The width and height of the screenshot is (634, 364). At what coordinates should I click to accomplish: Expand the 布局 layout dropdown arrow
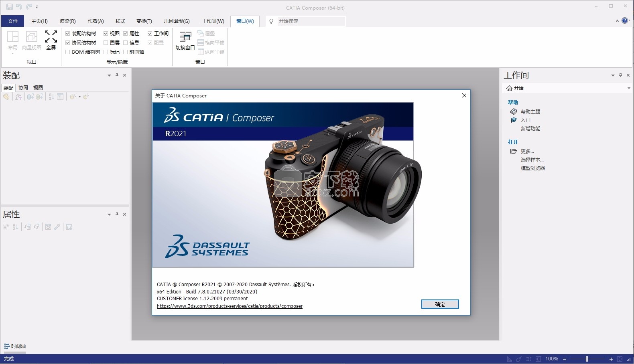pyautogui.click(x=13, y=53)
